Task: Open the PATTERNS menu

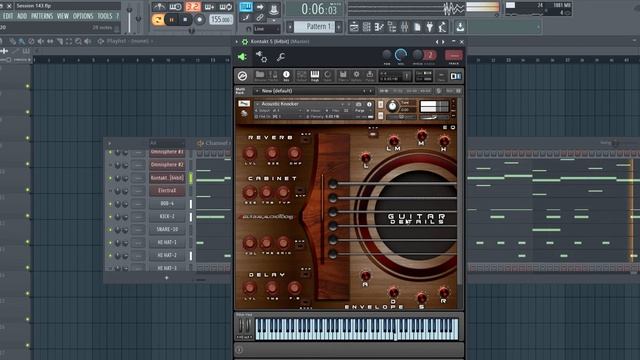Action: coord(42,16)
